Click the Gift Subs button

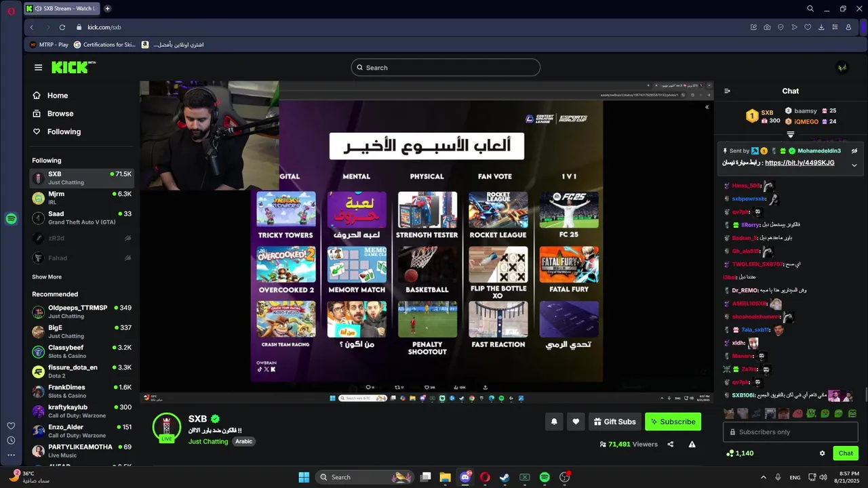point(614,422)
